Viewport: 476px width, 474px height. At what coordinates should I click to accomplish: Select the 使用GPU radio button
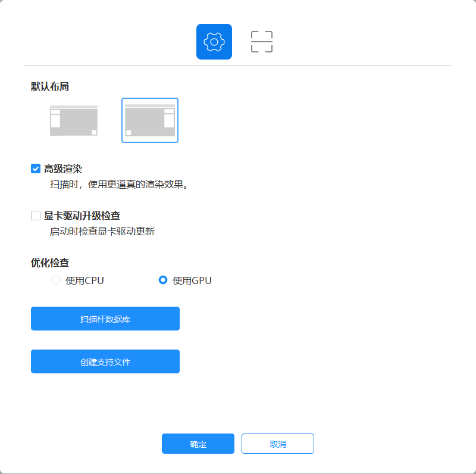[x=162, y=280]
